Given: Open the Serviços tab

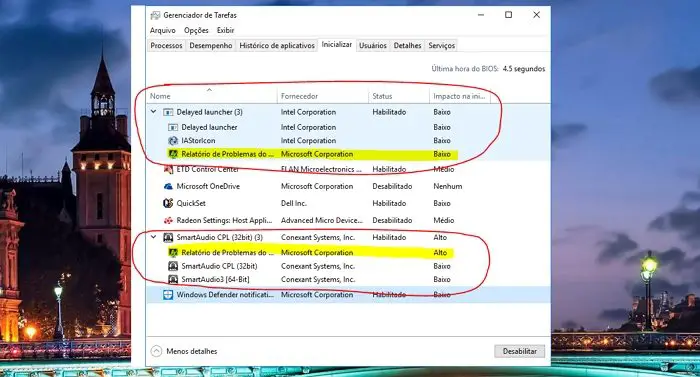Looking at the screenshot, I should (x=442, y=46).
